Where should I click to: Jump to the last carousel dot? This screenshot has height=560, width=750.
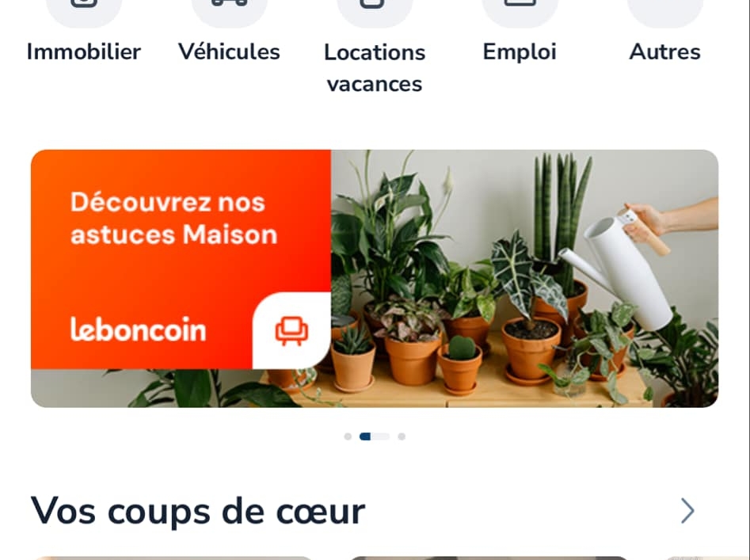402,436
